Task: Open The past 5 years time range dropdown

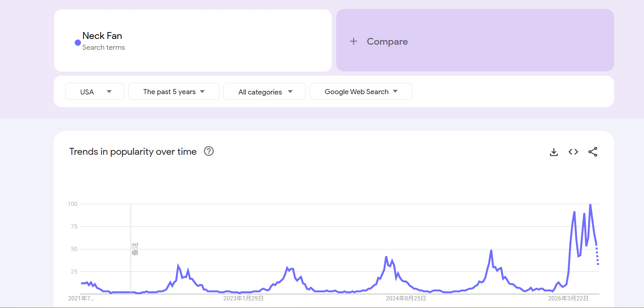Action: click(174, 92)
